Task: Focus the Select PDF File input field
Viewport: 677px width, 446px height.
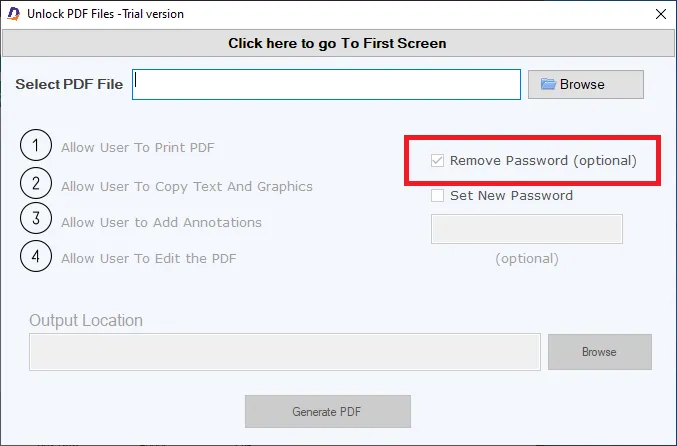Action: (326, 84)
